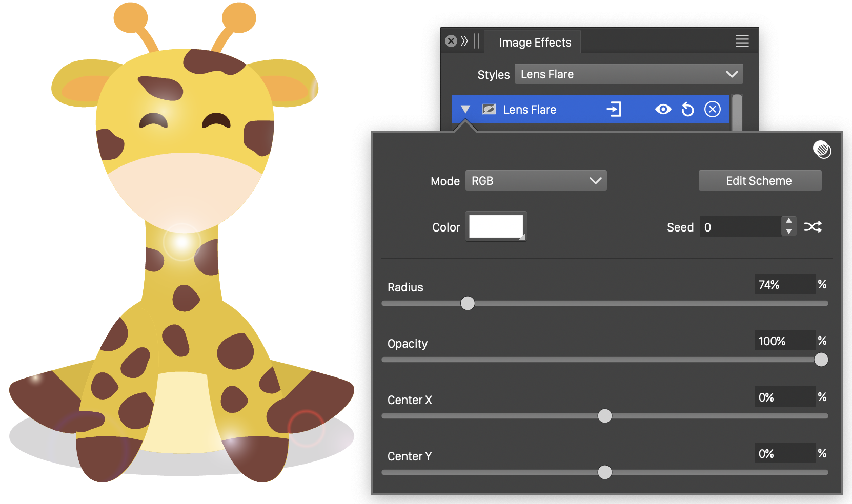852x504 pixels.
Task: Click the Radius slider handle
Action: 468,303
